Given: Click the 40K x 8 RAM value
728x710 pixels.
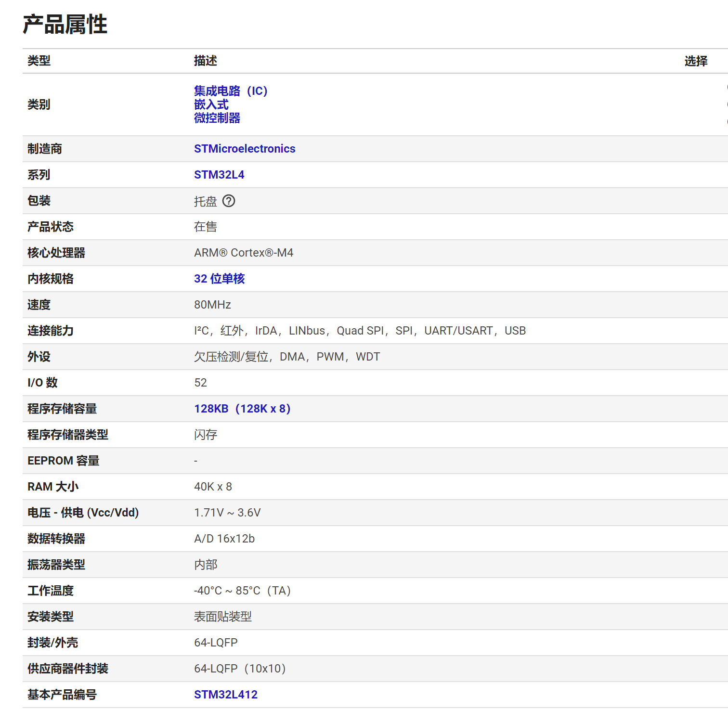Looking at the screenshot, I should [x=213, y=487].
